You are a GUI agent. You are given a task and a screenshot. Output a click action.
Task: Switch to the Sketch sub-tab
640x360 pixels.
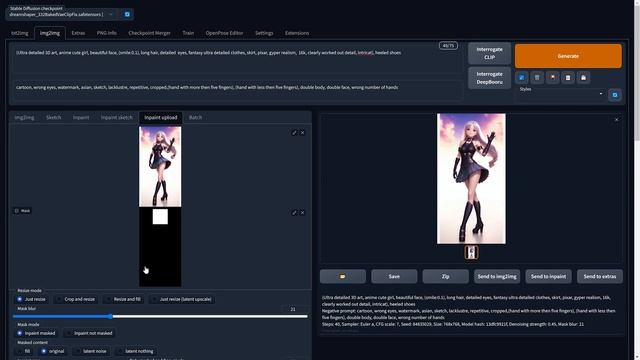pyautogui.click(x=53, y=118)
